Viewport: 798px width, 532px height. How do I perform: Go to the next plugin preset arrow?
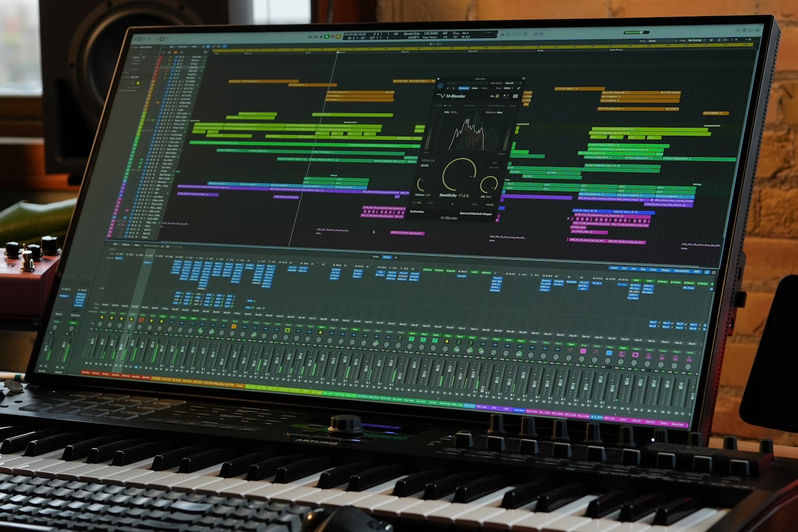tap(453, 88)
